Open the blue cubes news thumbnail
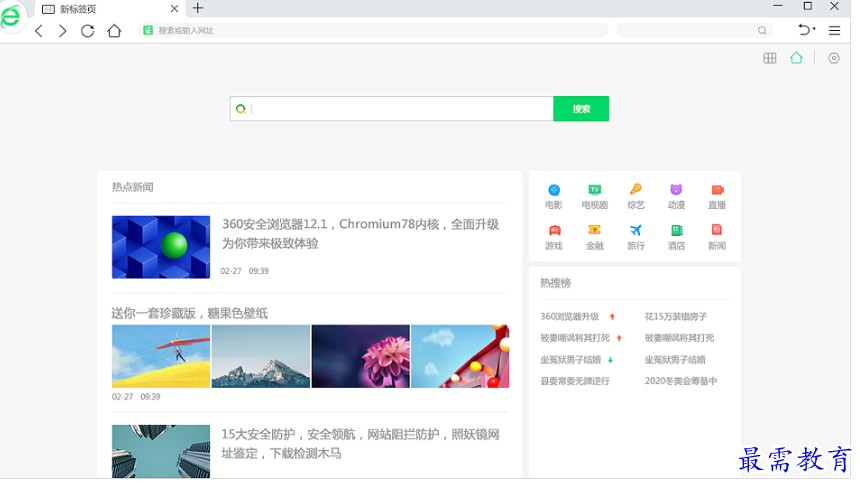This screenshot has height=491, width=860. pyautogui.click(x=161, y=247)
